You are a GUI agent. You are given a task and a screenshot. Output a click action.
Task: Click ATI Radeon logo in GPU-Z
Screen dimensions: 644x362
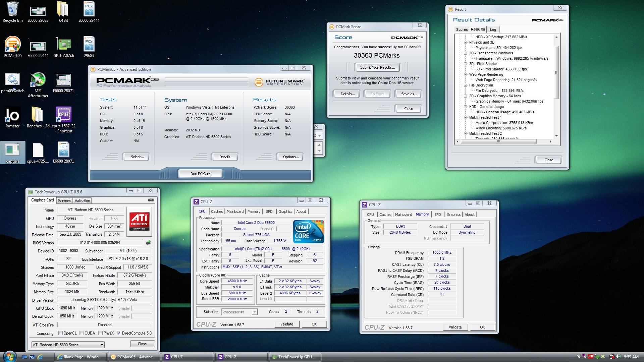point(140,221)
